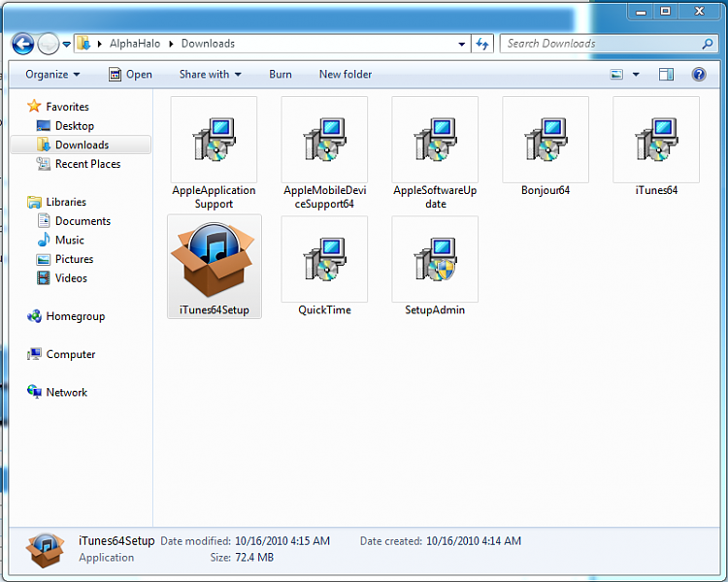This screenshot has height=582, width=728.
Task: Click the Bonjour64 file name label
Action: pyautogui.click(x=546, y=190)
